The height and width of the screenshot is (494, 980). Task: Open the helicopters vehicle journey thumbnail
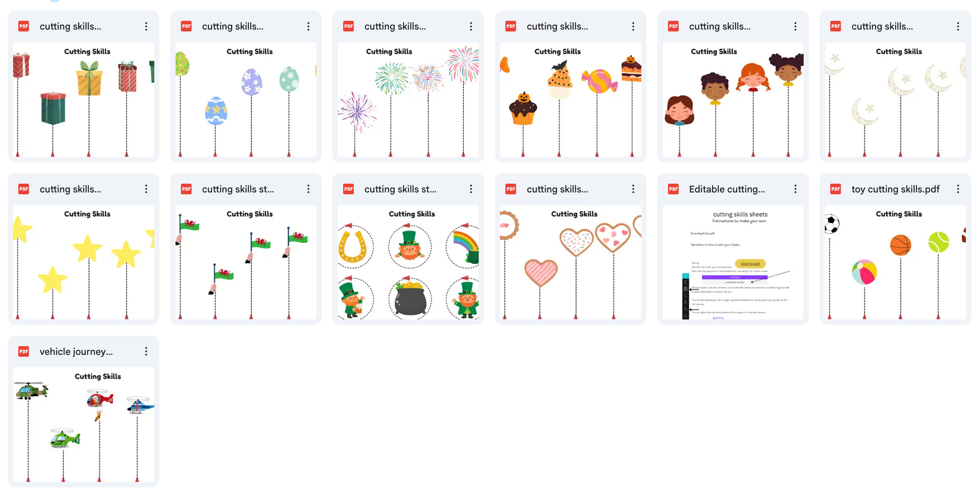tap(84, 425)
